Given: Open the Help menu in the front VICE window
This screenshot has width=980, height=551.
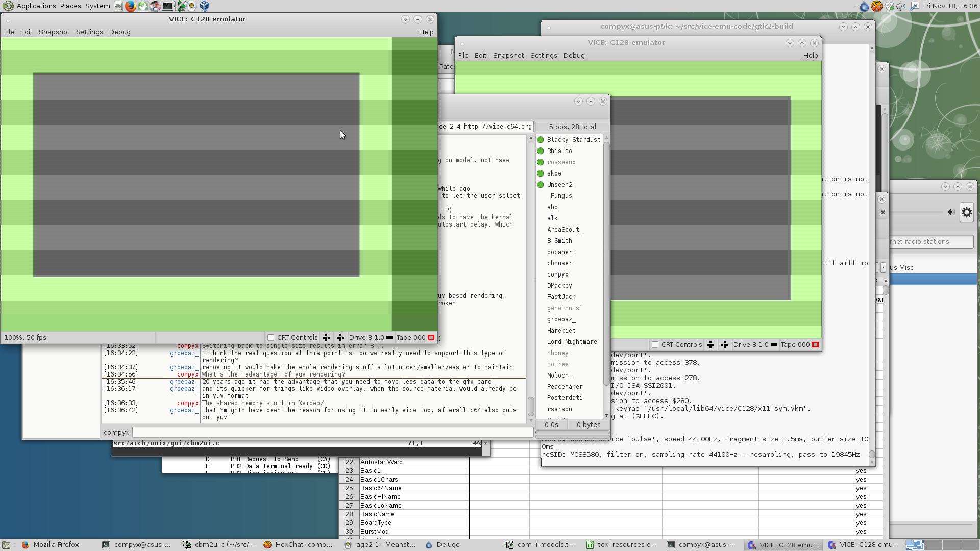Looking at the screenshot, I should pyautogui.click(x=426, y=32).
